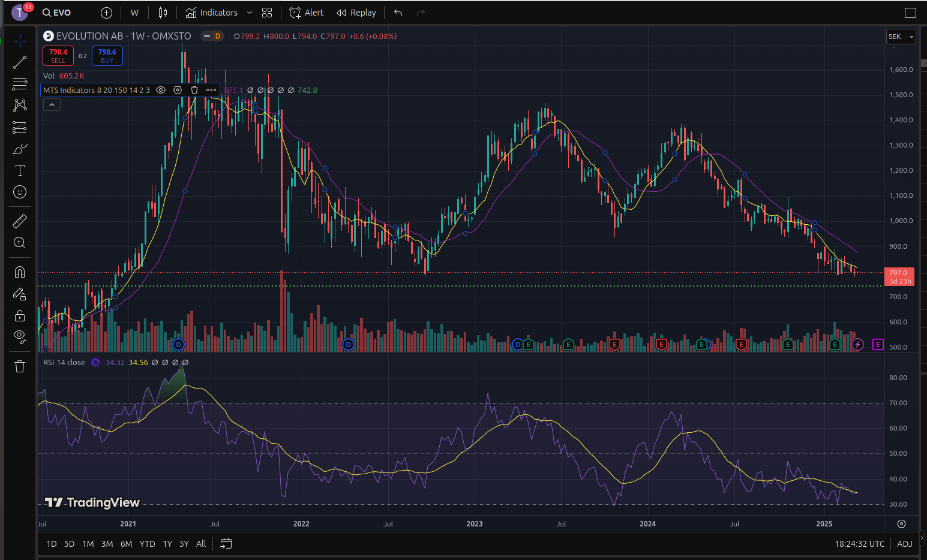Click the 797.0 current price label

pyautogui.click(x=899, y=276)
